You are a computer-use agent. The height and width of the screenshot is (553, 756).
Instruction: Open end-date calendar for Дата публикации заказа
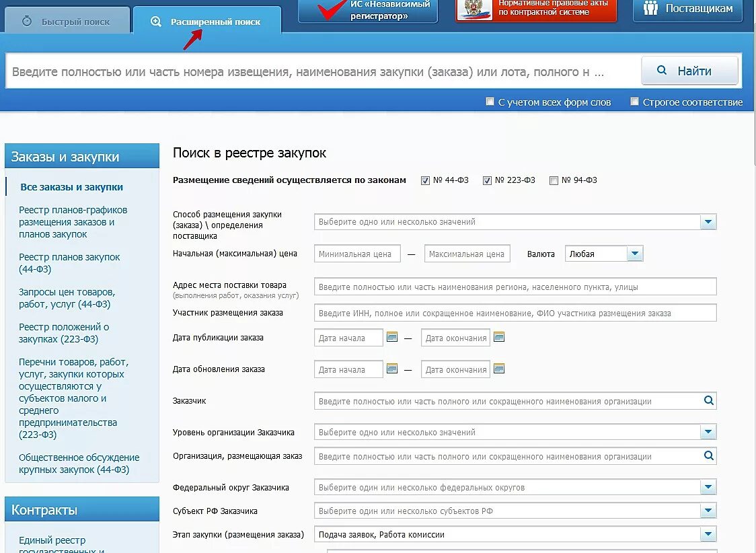coord(499,337)
